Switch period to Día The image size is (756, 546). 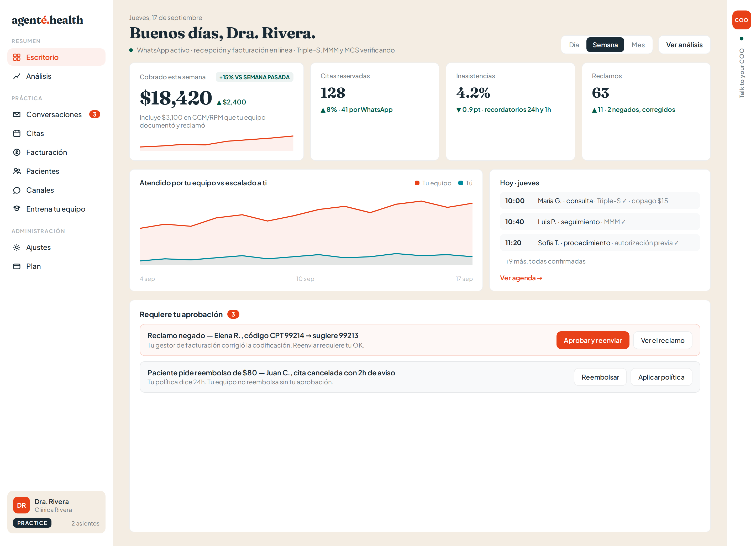click(x=574, y=45)
